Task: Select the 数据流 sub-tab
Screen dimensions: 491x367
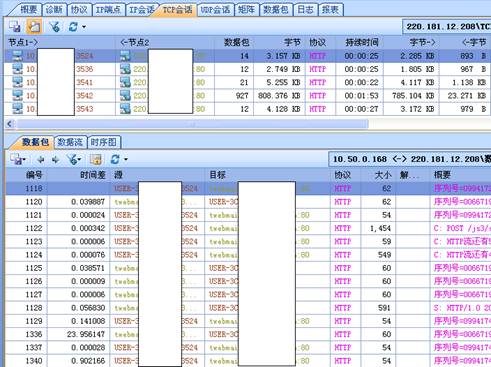Action: point(70,142)
